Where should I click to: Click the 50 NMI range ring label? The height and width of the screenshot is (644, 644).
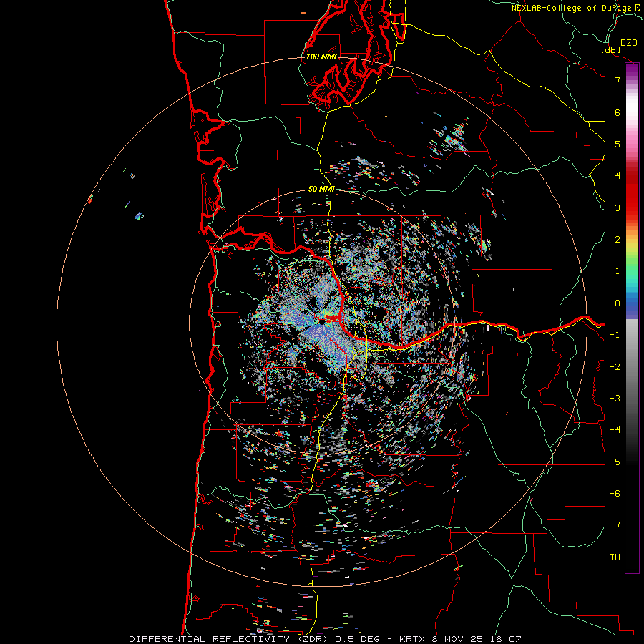(321, 189)
